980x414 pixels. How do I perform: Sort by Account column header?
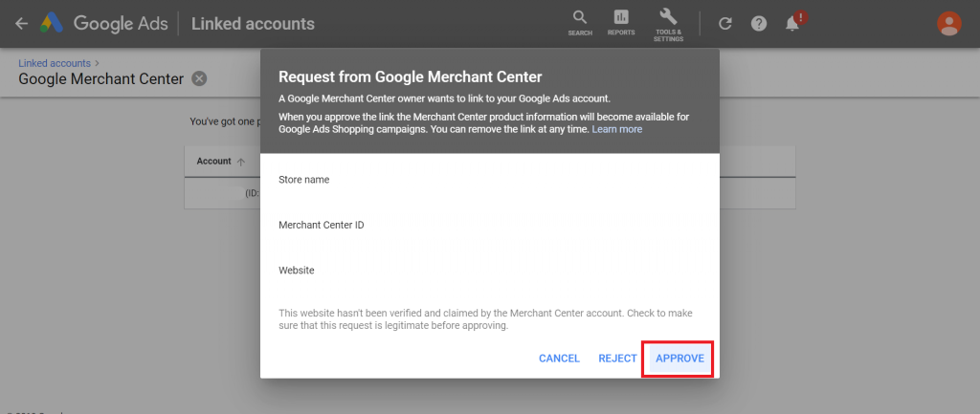[x=221, y=161]
